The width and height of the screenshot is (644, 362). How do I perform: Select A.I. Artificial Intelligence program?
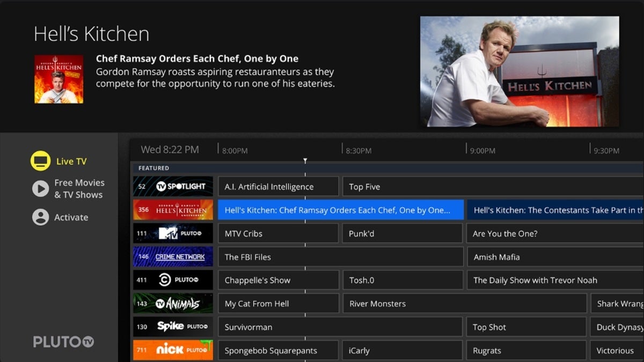point(278,187)
